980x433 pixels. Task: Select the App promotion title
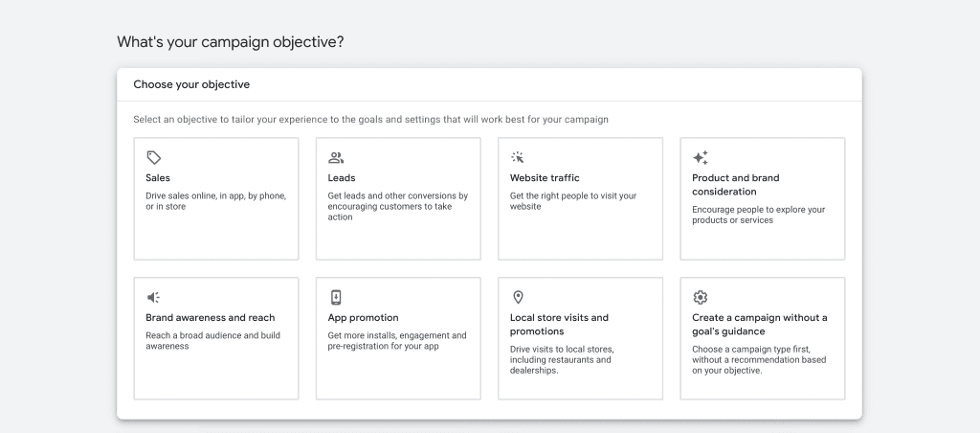363,317
